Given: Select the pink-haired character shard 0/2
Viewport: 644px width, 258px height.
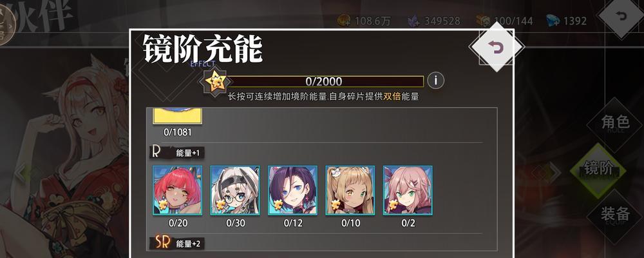Looking at the screenshot, I should (408, 190).
